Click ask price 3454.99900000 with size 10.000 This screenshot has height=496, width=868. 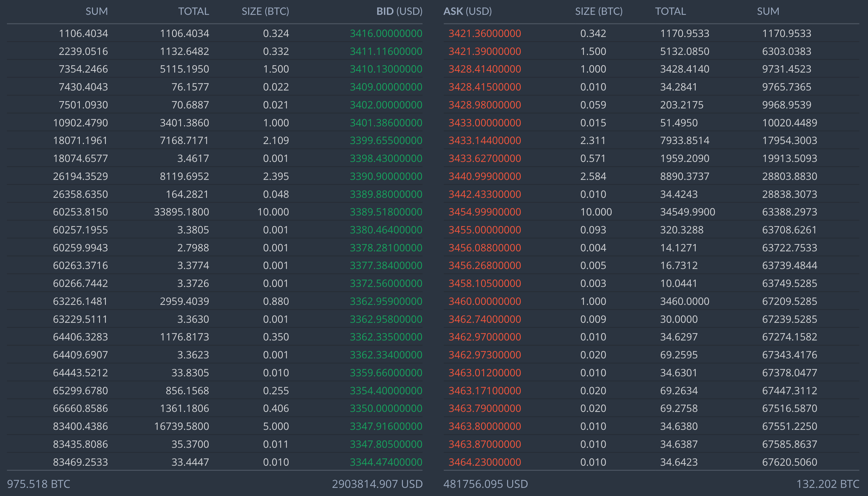[484, 212]
